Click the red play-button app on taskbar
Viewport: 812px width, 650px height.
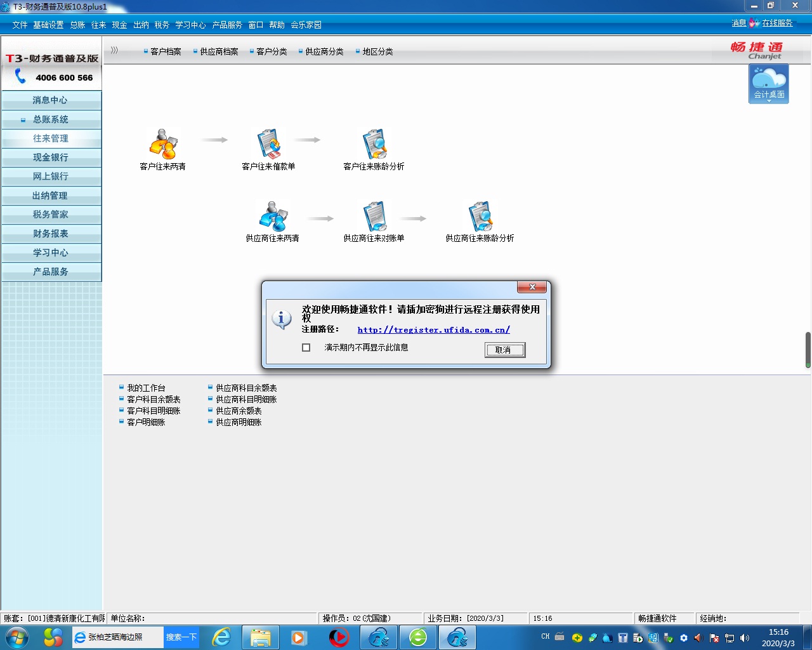[x=339, y=637]
